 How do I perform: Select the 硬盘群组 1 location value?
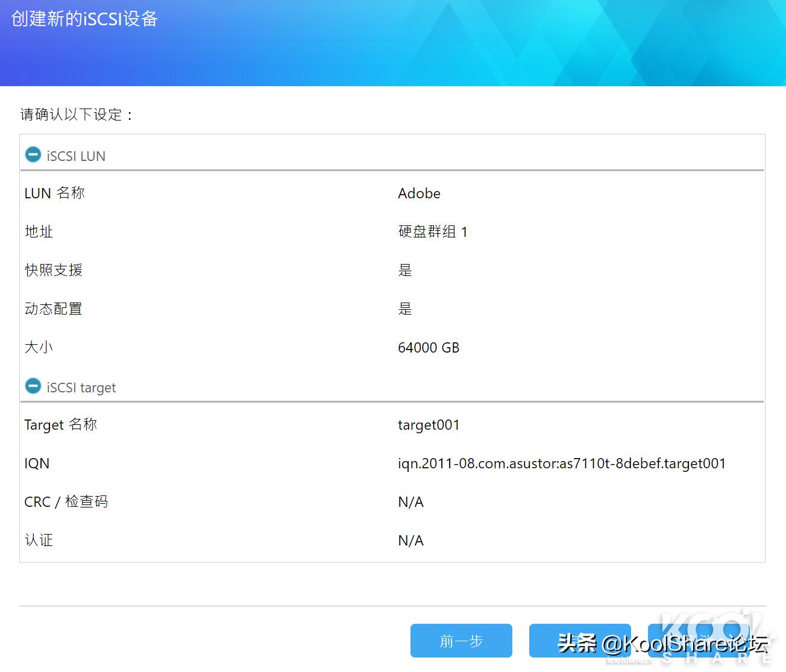click(x=433, y=231)
